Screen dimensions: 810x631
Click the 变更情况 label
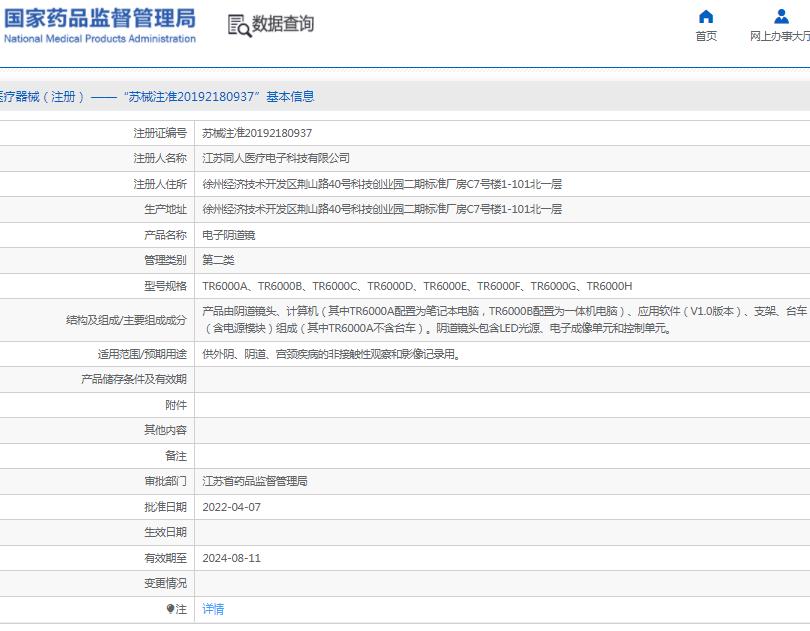[165, 583]
